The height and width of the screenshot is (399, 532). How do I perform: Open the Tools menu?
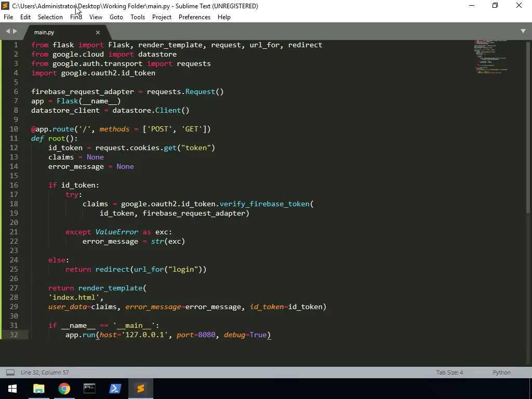point(138,17)
